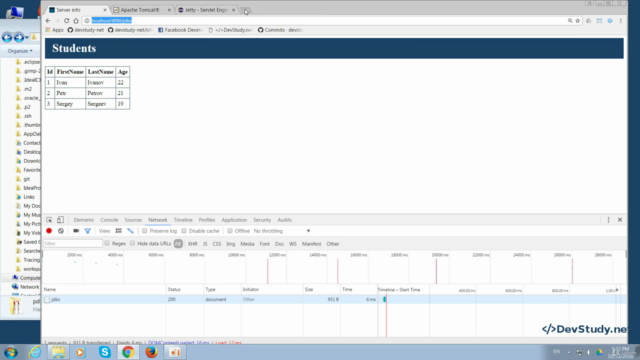Switch to large request rows view

pyautogui.click(x=118, y=231)
